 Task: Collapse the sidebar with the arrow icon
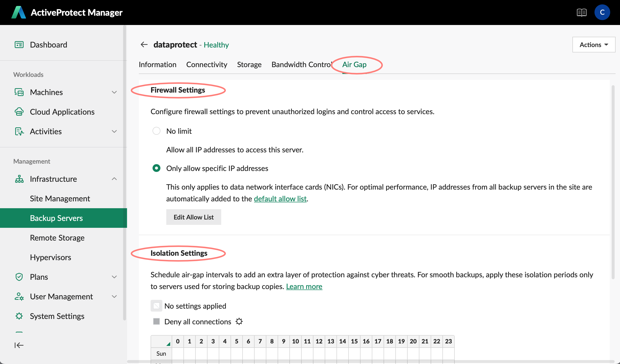coord(19,345)
